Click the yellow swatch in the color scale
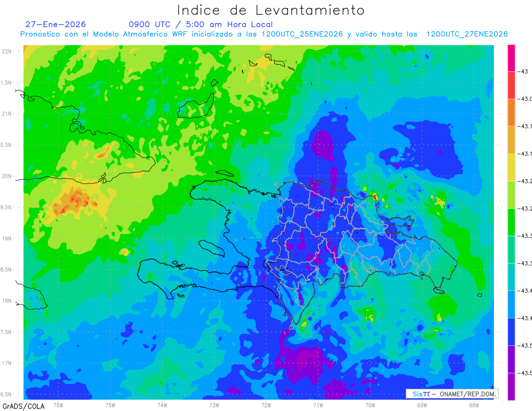532x411 pixels. [511, 167]
